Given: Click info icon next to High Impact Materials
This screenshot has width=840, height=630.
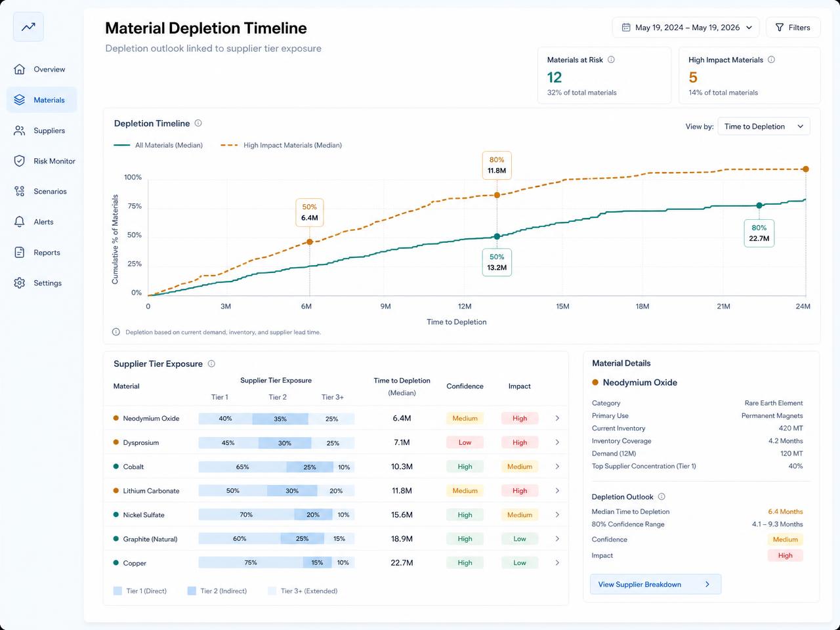Looking at the screenshot, I should (771, 60).
